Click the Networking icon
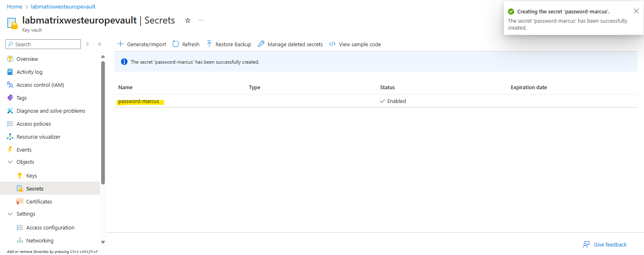The image size is (644, 255). point(20,240)
